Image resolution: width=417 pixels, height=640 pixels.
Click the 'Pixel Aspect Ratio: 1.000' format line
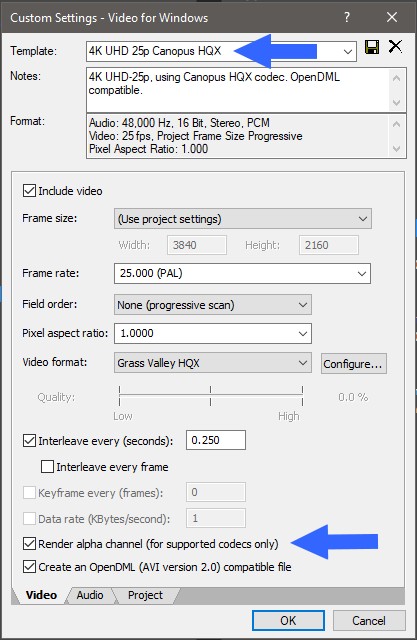point(149,149)
